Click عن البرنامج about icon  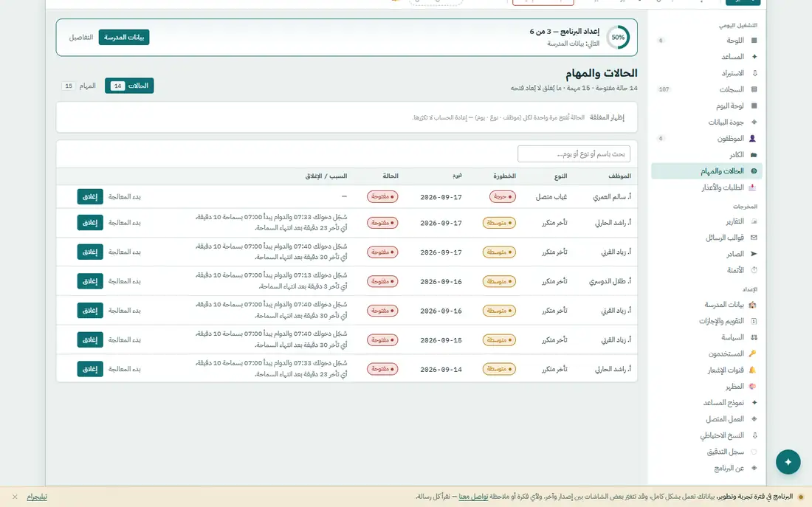coord(754,468)
